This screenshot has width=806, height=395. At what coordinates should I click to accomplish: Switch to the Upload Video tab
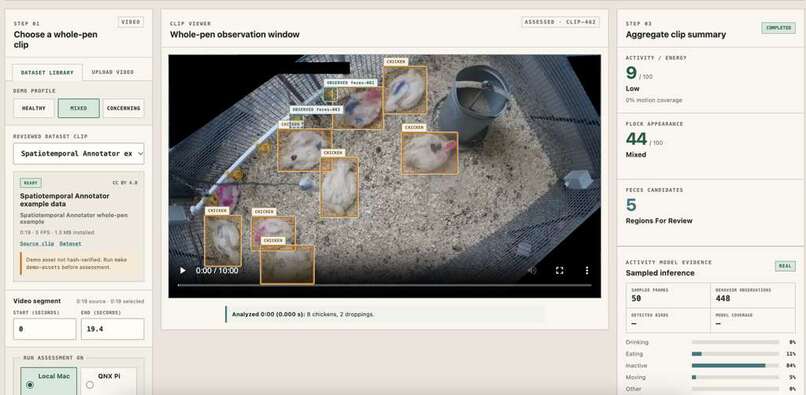[x=113, y=72]
